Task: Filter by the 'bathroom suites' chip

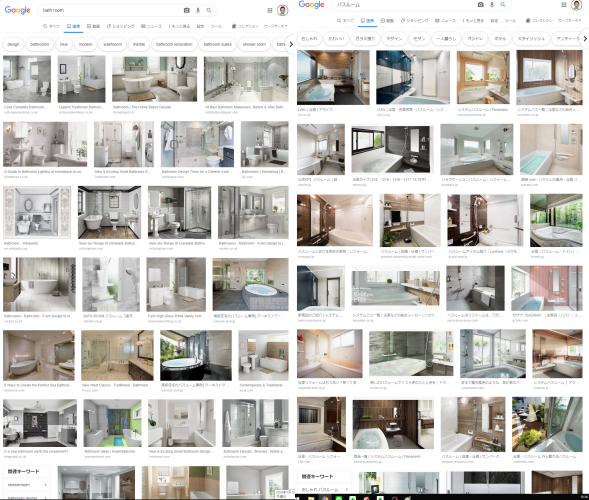Action: click(x=217, y=44)
